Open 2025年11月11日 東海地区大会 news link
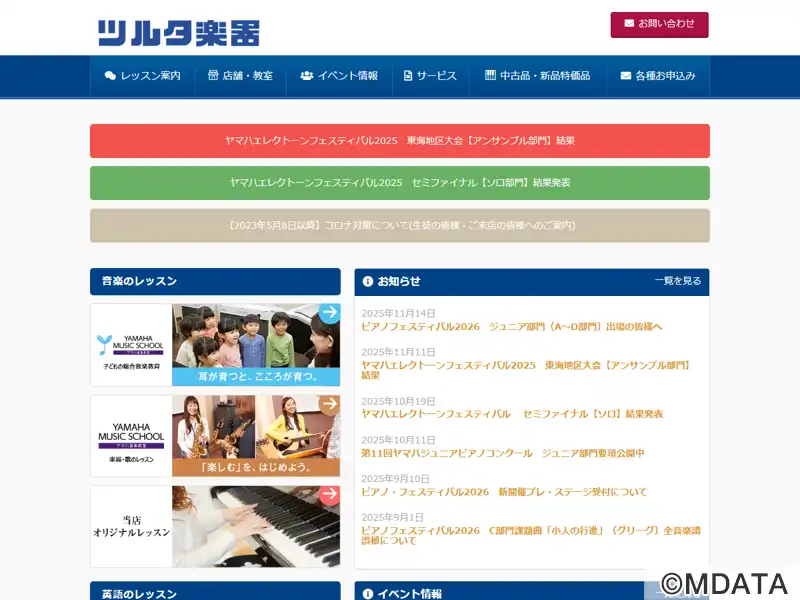 pos(526,370)
